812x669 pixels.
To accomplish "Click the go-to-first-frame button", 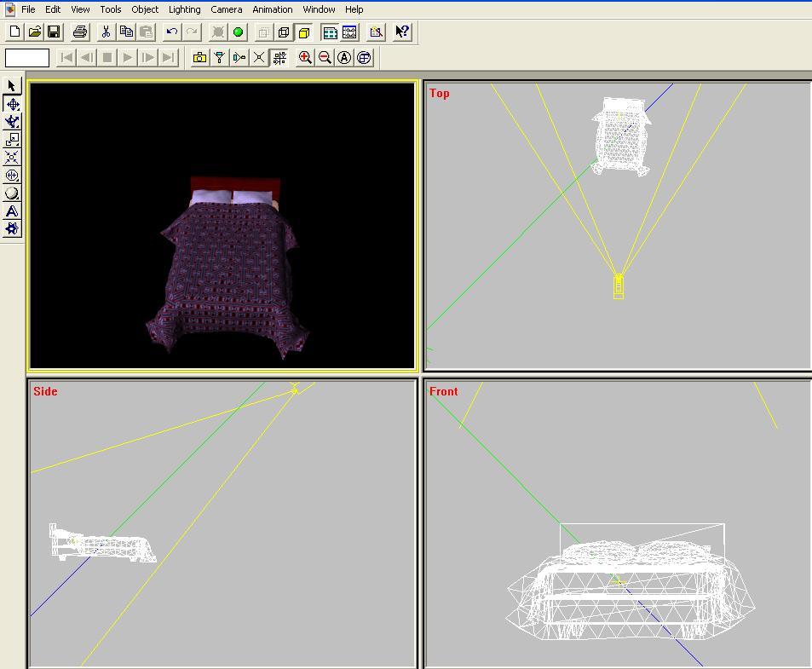I will tap(66, 58).
